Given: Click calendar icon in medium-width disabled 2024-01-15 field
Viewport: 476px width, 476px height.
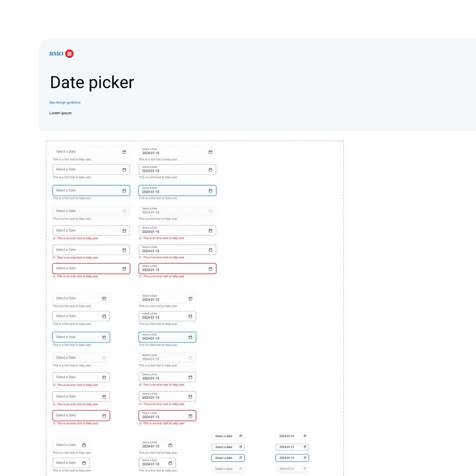Looking at the screenshot, I should tap(190, 358).
